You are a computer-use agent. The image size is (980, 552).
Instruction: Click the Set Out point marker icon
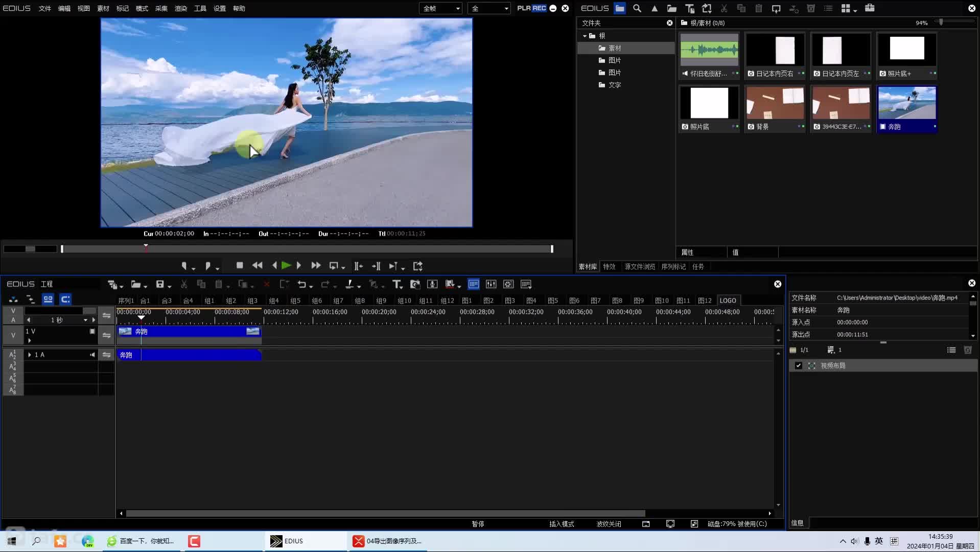tap(207, 266)
